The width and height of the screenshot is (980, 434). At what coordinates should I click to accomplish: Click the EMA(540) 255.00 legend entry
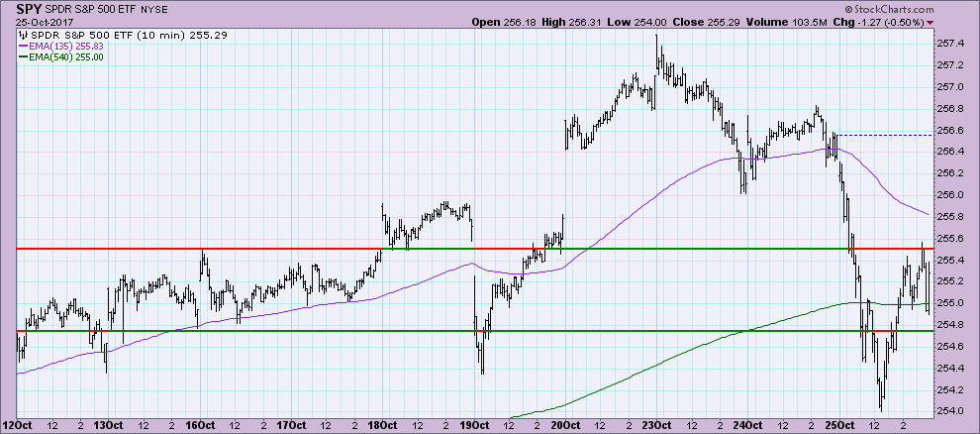point(65,56)
